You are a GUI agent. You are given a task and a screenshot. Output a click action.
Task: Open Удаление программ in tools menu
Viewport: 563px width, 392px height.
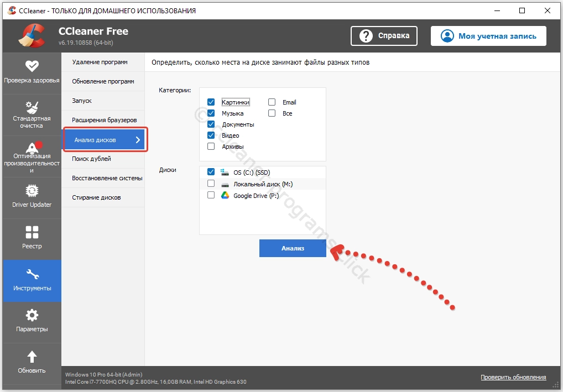(100, 62)
